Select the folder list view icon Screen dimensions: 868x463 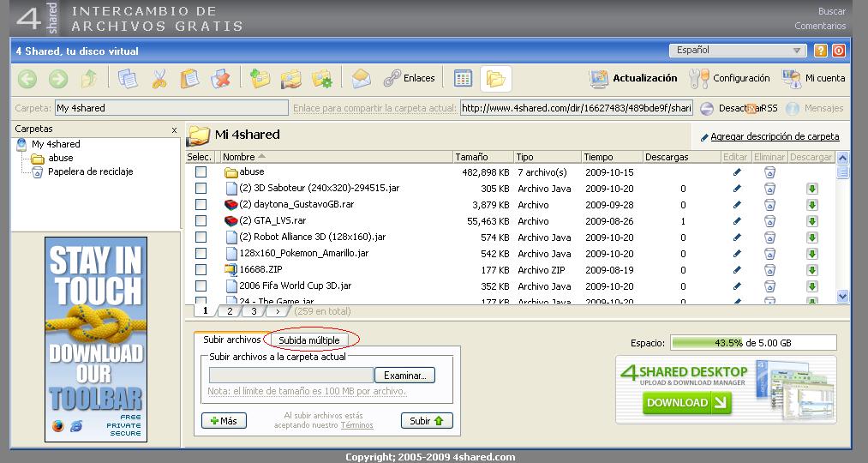[495, 79]
